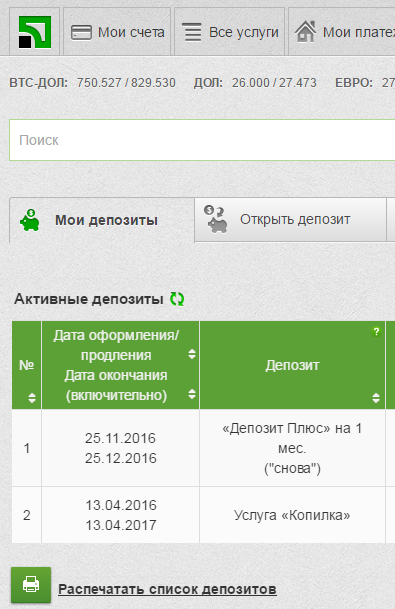This screenshot has width=395, height=609.
Task: Click the green PrivatBank logo icon
Action: 35,32
